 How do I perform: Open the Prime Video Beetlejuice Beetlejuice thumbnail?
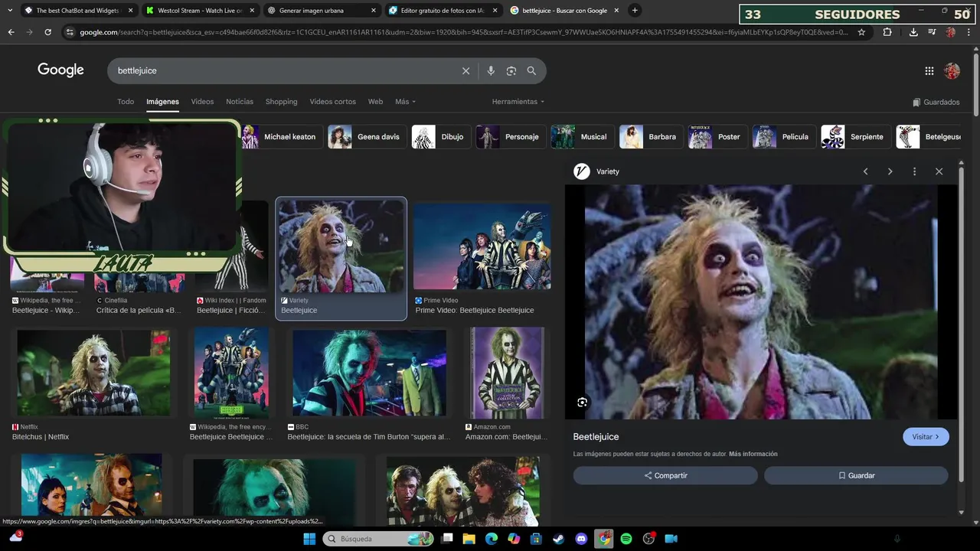pyautogui.click(x=482, y=246)
